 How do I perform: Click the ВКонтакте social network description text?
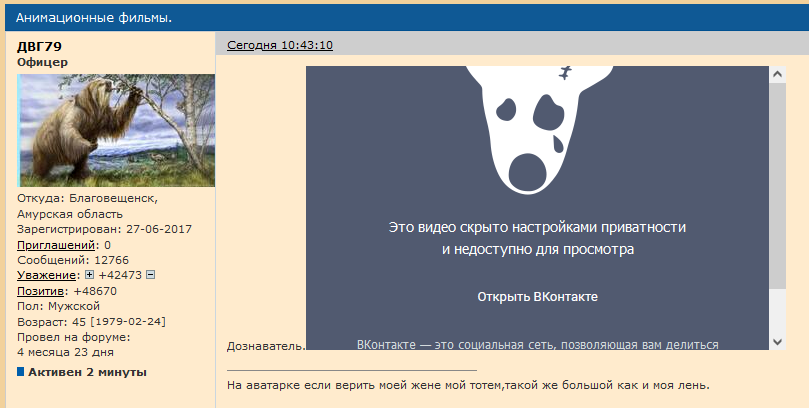tap(538, 345)
